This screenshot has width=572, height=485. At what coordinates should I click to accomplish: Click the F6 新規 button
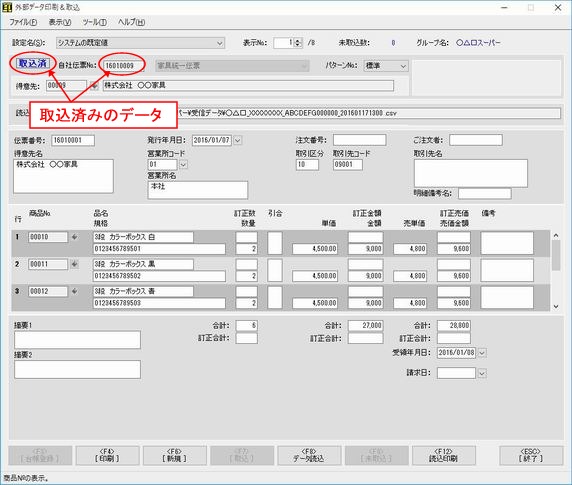pos(175,455)
